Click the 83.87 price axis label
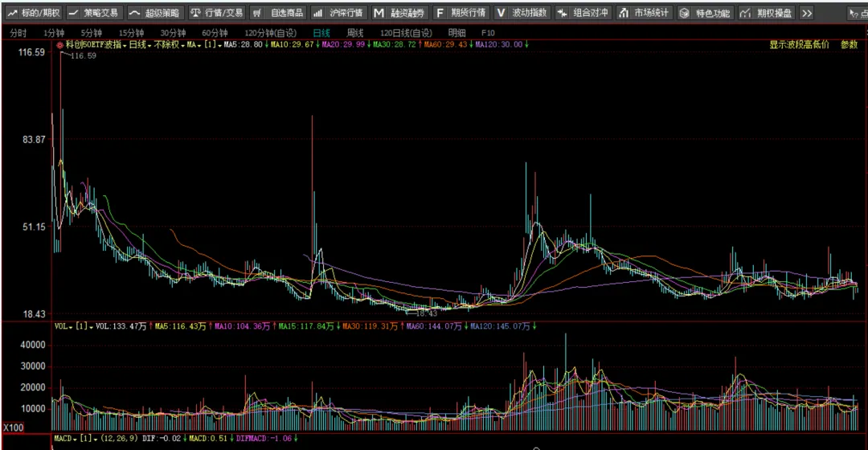The height and width of the screenshot is (450, 868). click(x=34, y=140)
